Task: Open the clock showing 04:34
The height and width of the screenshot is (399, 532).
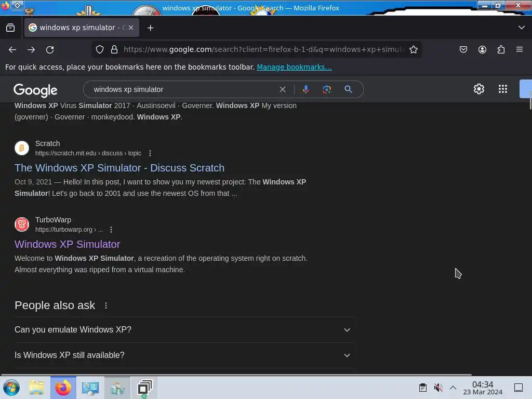Action: click(483, 388)
